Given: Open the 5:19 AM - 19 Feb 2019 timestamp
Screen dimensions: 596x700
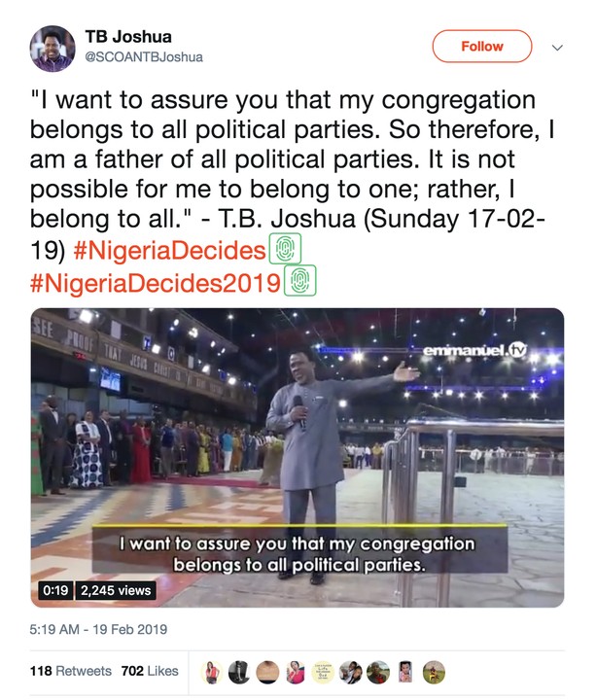Looking at the screenshot, I should click(98, 629).
